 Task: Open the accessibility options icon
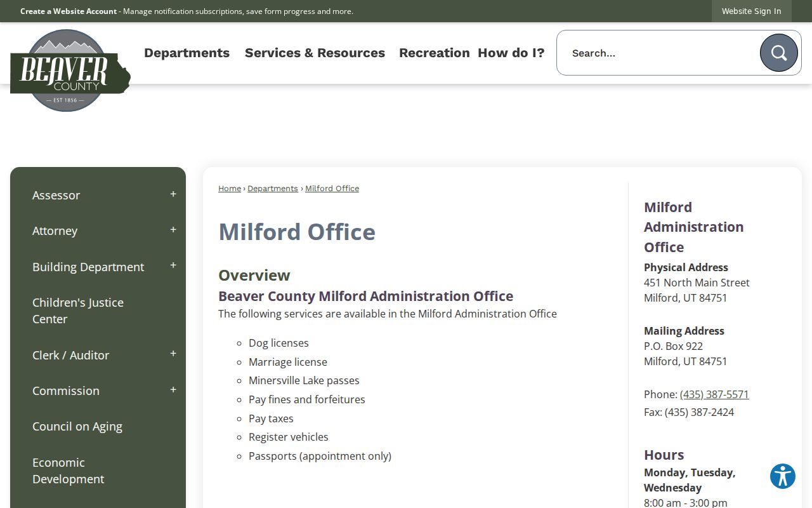783,476
